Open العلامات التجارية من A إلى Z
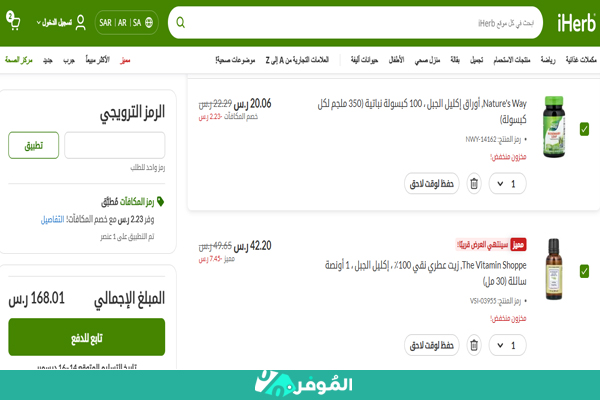 pos(297,60)
